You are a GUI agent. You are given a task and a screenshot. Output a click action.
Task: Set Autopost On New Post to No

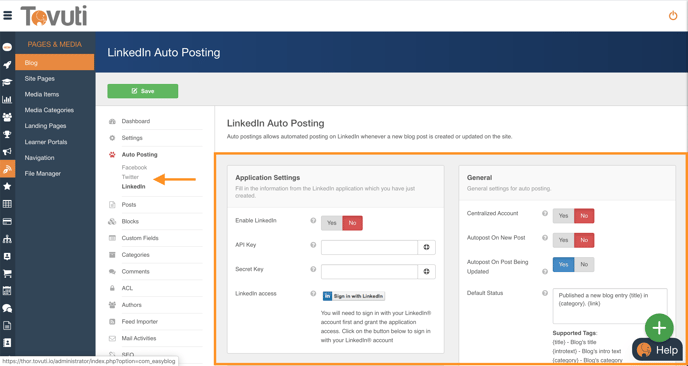point(584,240)
